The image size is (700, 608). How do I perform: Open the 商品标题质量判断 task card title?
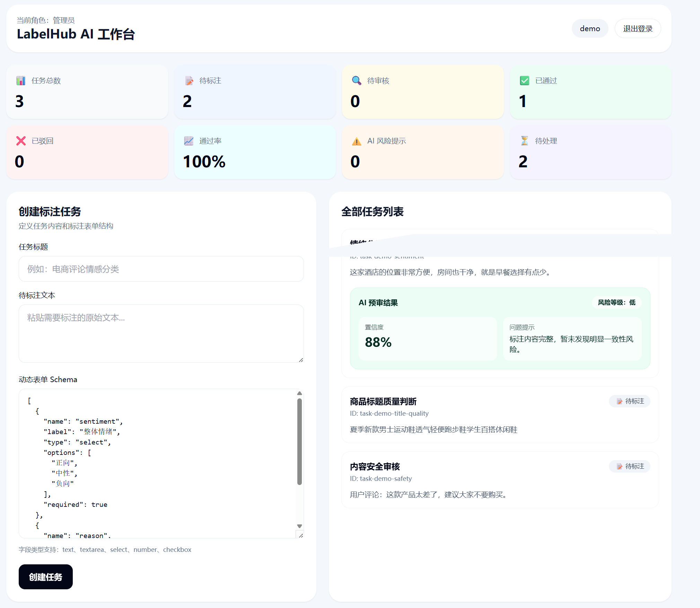coord(383,402)
